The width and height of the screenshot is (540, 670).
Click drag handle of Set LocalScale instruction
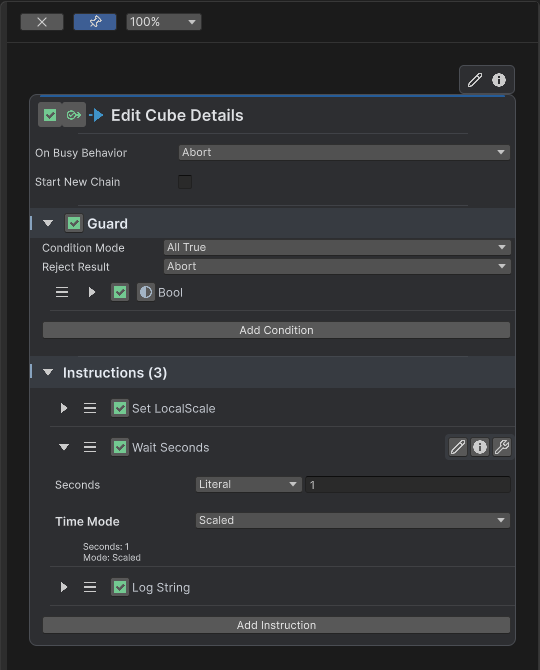point(90,408)
